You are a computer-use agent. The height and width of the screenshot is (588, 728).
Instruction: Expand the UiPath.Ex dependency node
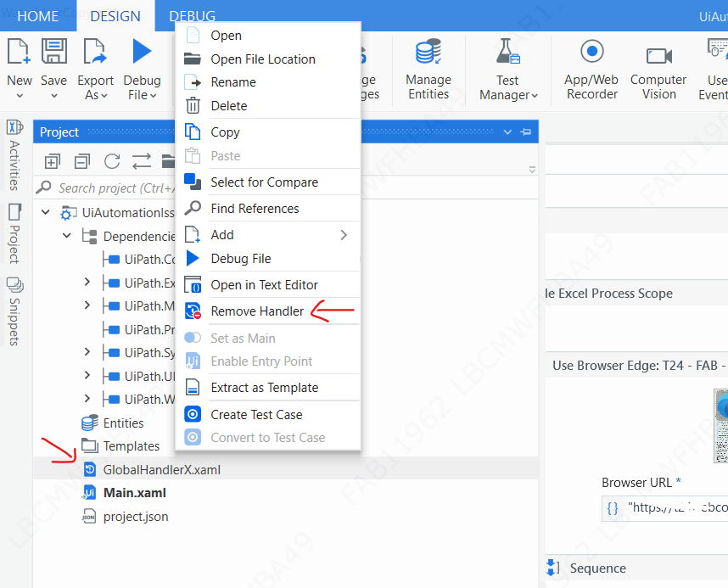click(x=87, y=282)
